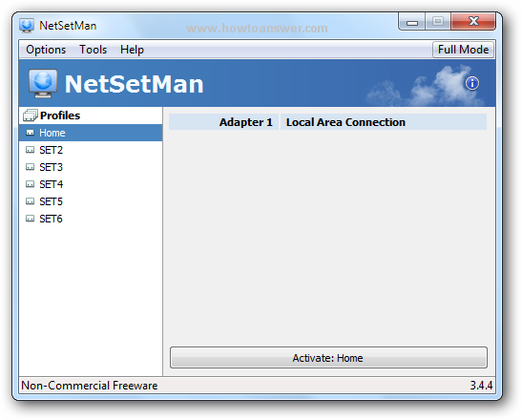522x420 pixels.
Task: Click the NetSetMan banner title text
Action: (x=134, y=84)
